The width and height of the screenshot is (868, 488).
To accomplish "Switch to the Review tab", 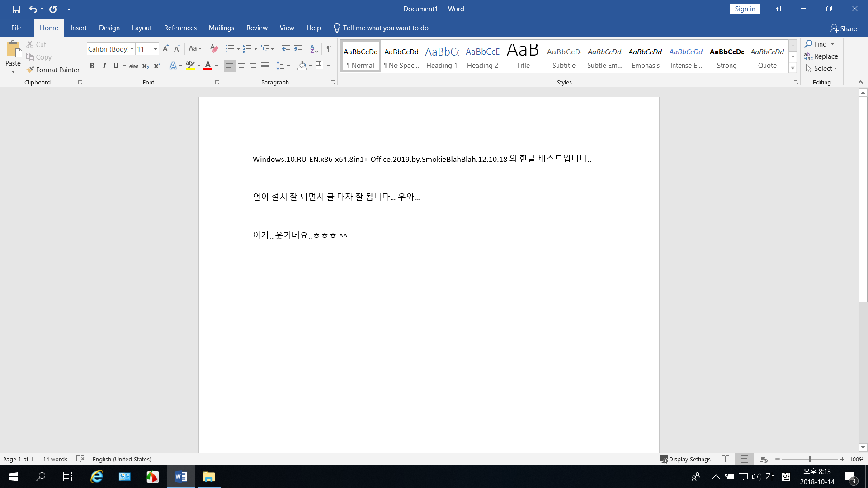I will click(257, 28).
